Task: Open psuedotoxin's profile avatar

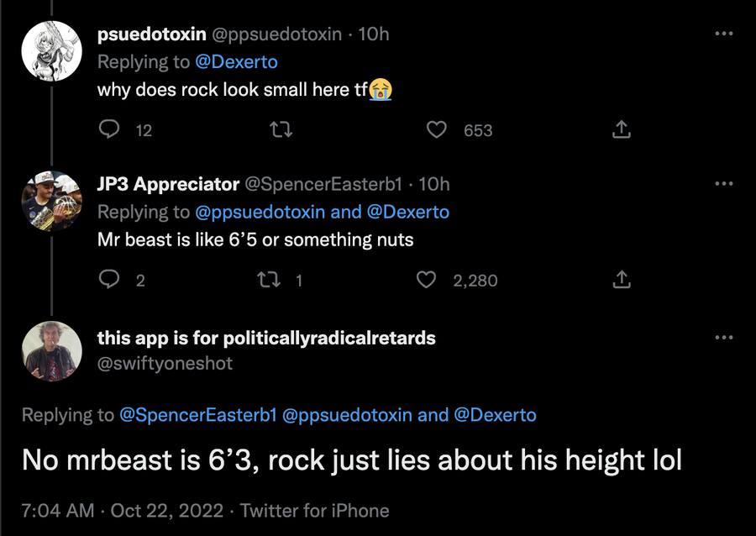Action: pyautogui.click(x=50, y=50)
